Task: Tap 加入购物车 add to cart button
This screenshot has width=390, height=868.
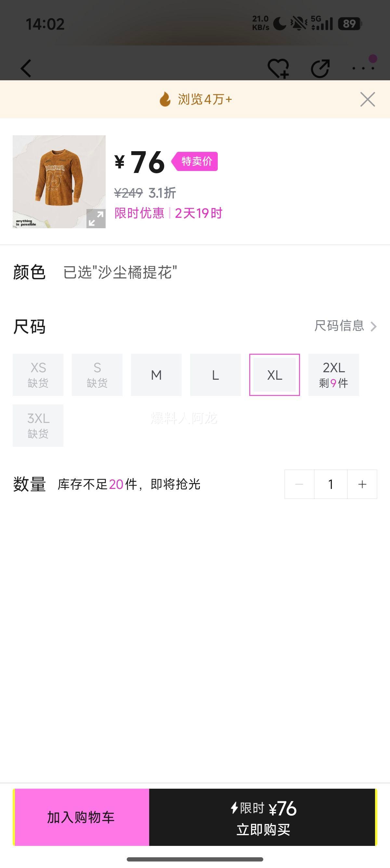Action: pos(81,817)
